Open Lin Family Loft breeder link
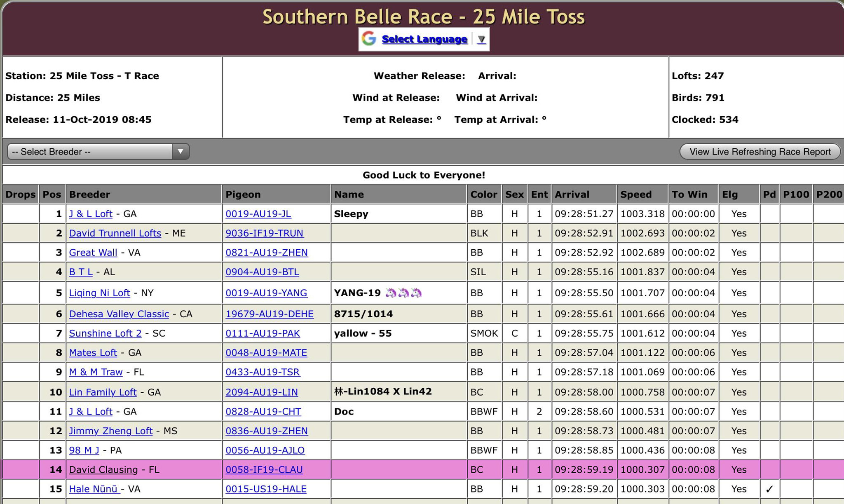Viewport: 844px width, 504px height. click(102, 392)
